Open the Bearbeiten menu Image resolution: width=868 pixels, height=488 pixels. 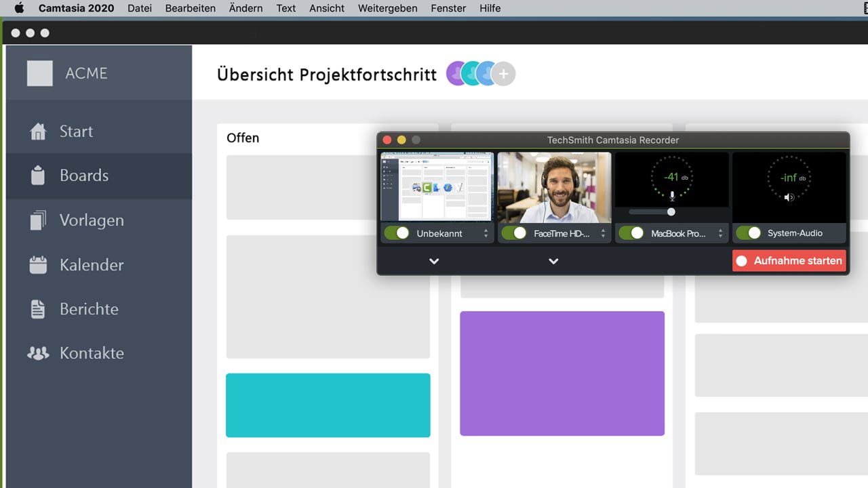tap(190, 8)
